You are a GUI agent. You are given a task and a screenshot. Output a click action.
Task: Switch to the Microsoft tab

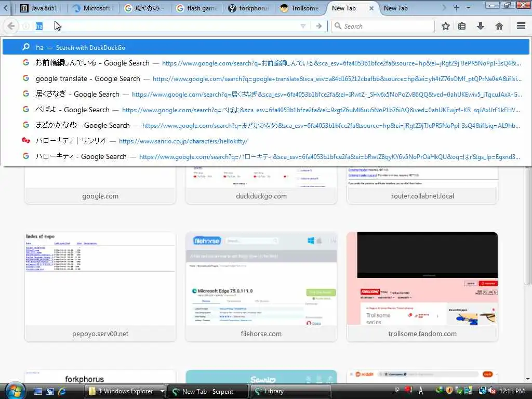click(94, 8)
